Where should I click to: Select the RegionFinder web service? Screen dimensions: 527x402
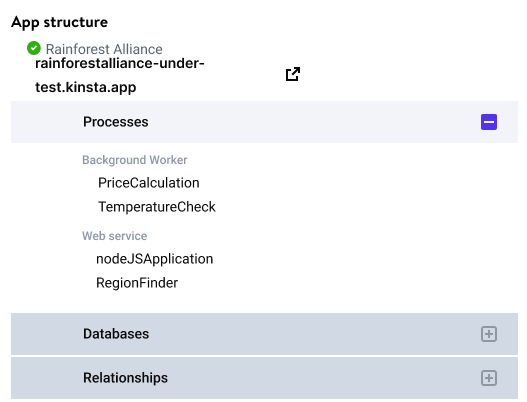pyautogui.click(x=137, y=283)
